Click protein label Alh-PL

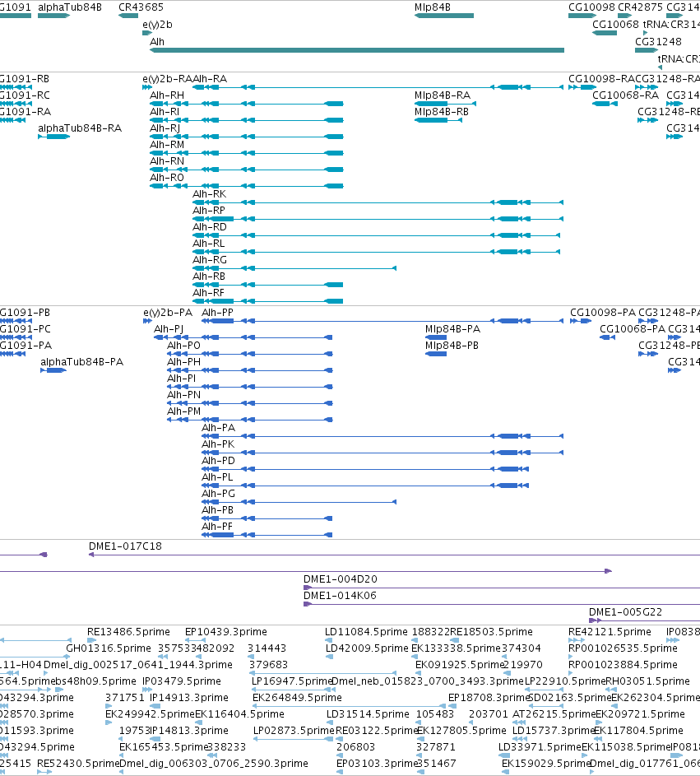pyautogui.click(x=216, y=476)
